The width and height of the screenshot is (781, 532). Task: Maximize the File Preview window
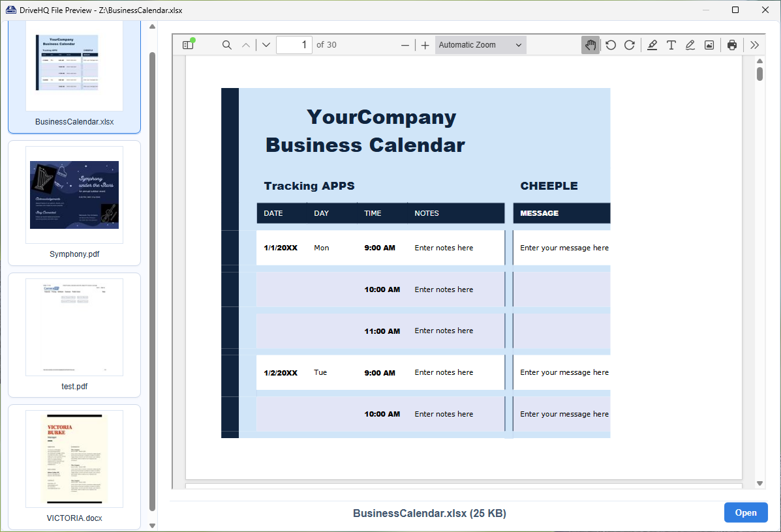(735, 10)
